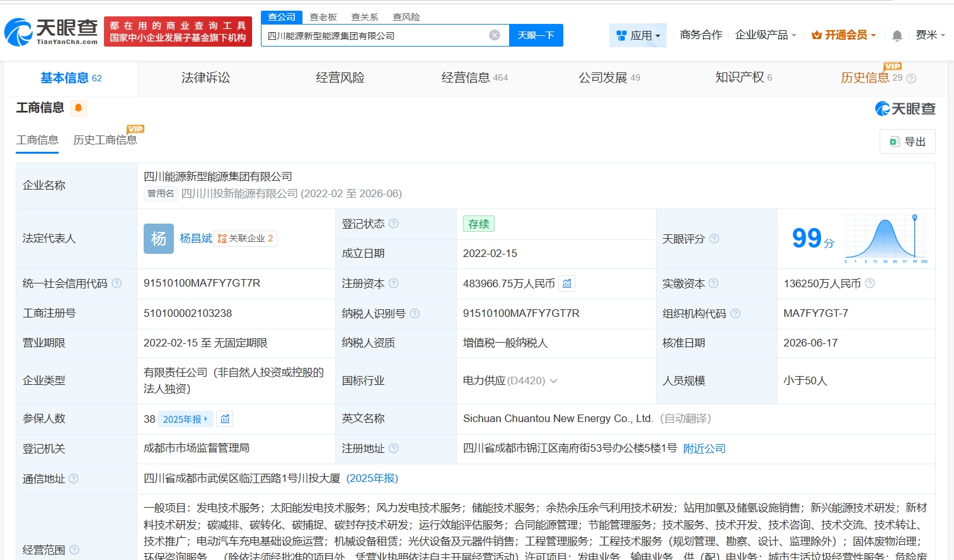954x560 pixels.
Task: Open 开通会员 dropdown
Action: [844, 35]
